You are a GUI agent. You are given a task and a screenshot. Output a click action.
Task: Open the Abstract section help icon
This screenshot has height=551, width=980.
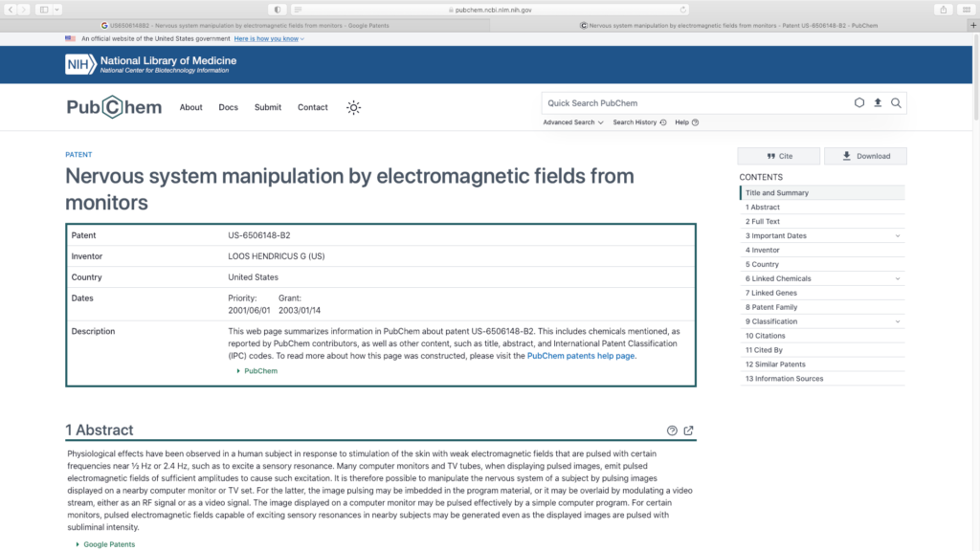(672, 430)
